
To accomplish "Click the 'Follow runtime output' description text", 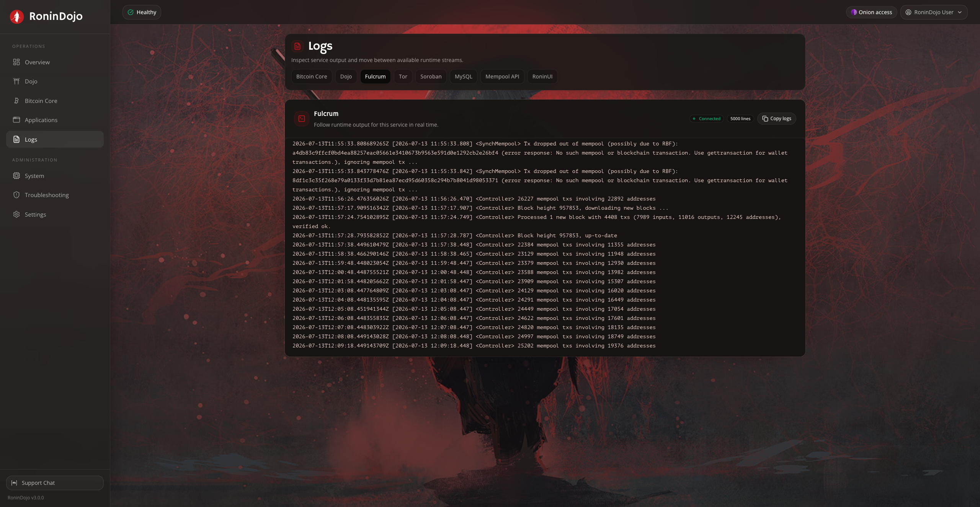I will coord(376,125).
